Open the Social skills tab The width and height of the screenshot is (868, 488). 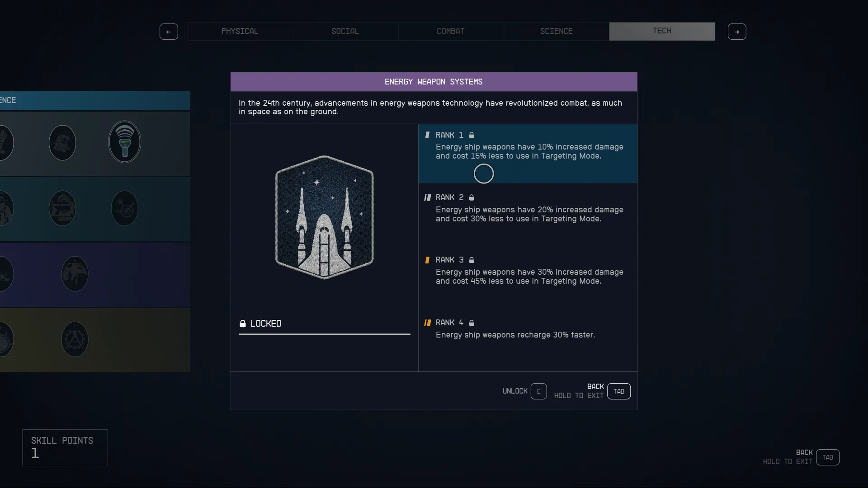click(345, 31)
